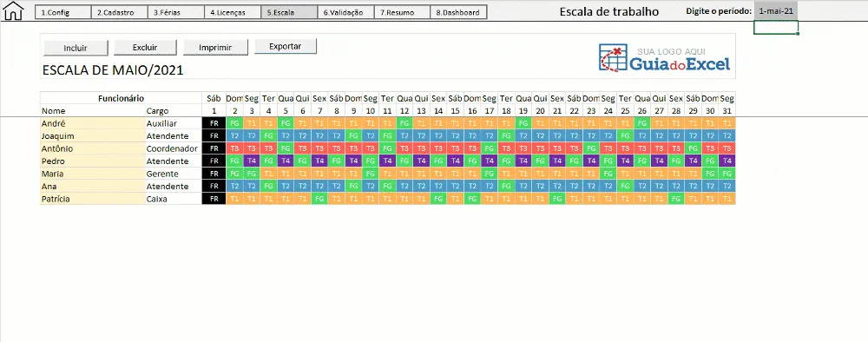
Task: Go to the 3.Férias tab
Action: pos(176,12)
